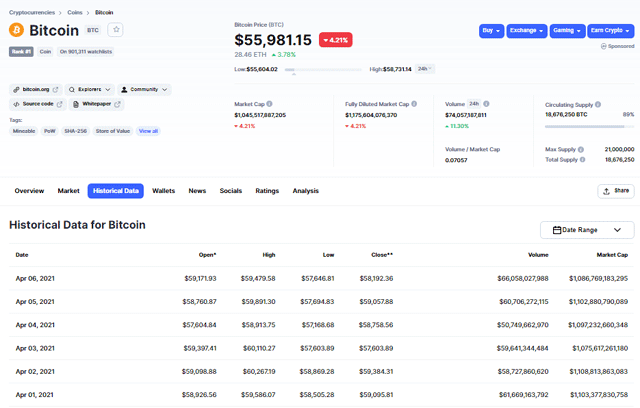Click the person icon on Community button
Screen dimensions: 640x408
click(124, 89)
